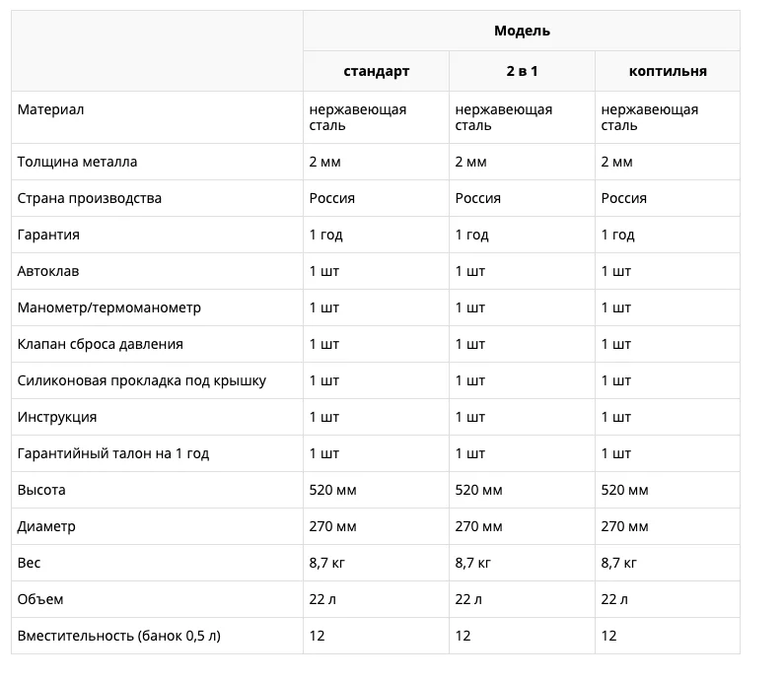Select the "2 в 1" column header
Screen dimensions: 784x680
[x=522, y=71]
